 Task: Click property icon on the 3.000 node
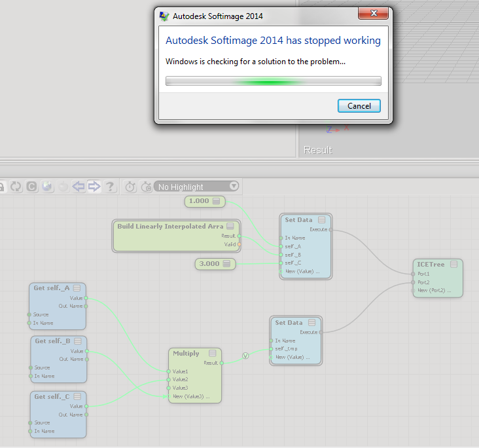tap(226, 264)
